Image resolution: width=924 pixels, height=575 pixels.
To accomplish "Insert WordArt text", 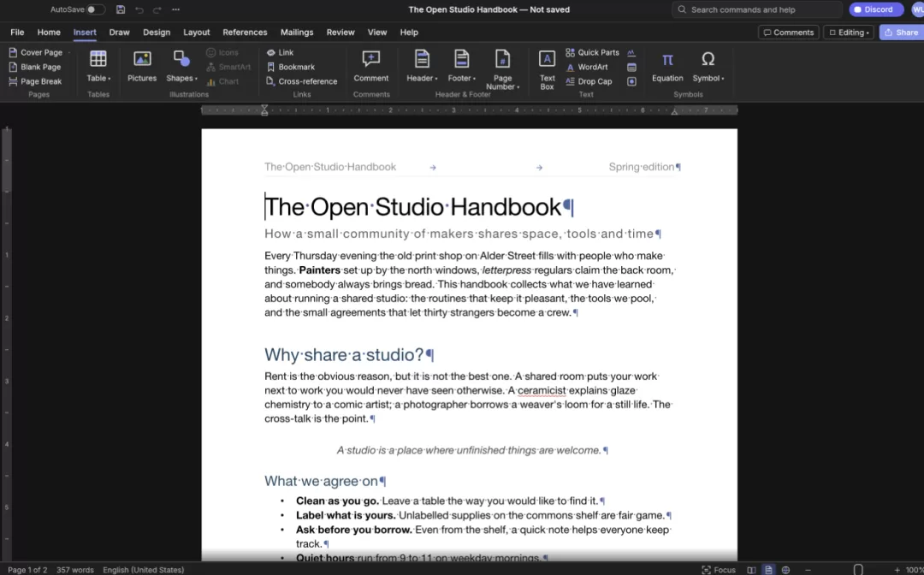I will [586, 67].
